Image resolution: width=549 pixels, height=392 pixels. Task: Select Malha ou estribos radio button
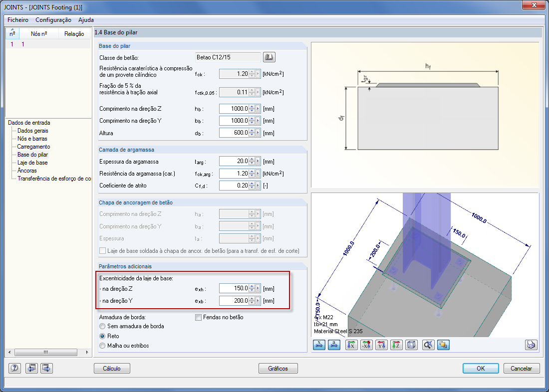click(x=102, y=346)
